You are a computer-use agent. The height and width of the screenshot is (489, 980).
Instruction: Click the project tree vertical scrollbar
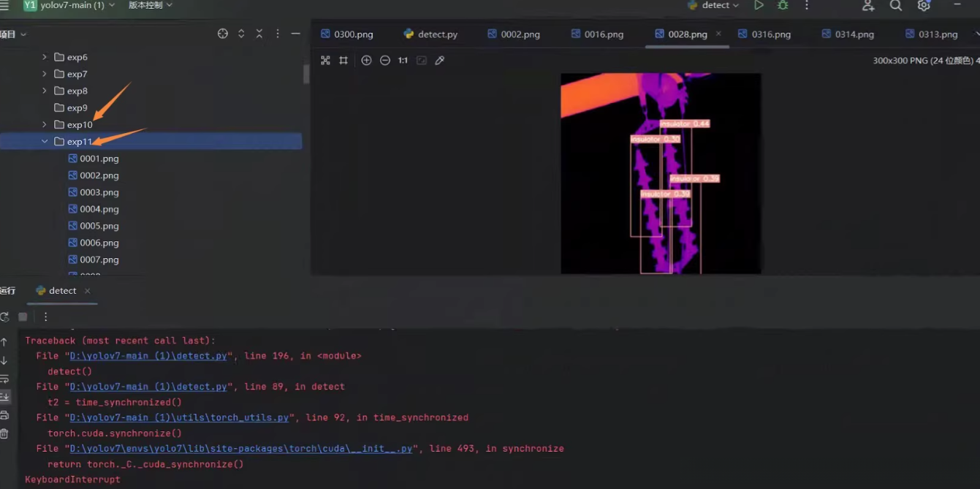click(x=305, y=74)
